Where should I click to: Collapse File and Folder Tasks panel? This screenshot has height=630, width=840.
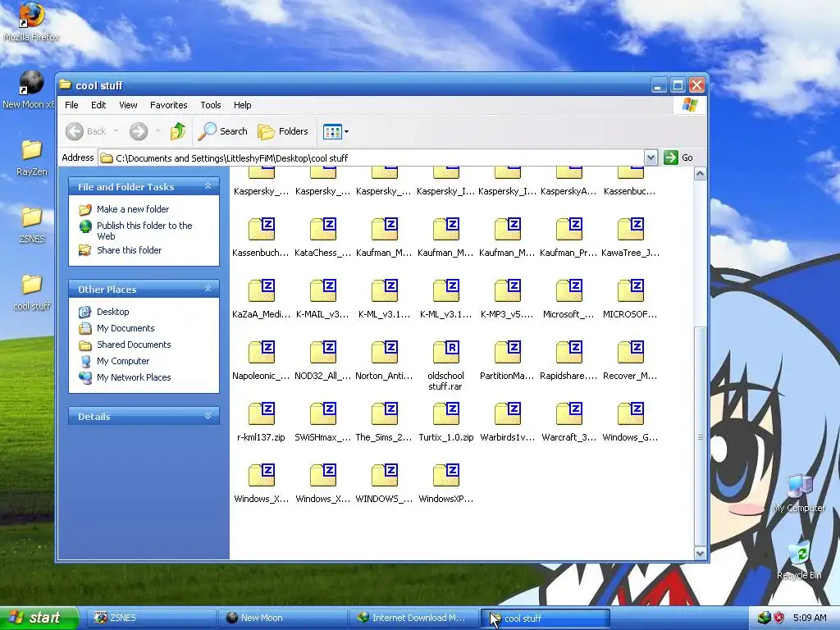[208, 186]
